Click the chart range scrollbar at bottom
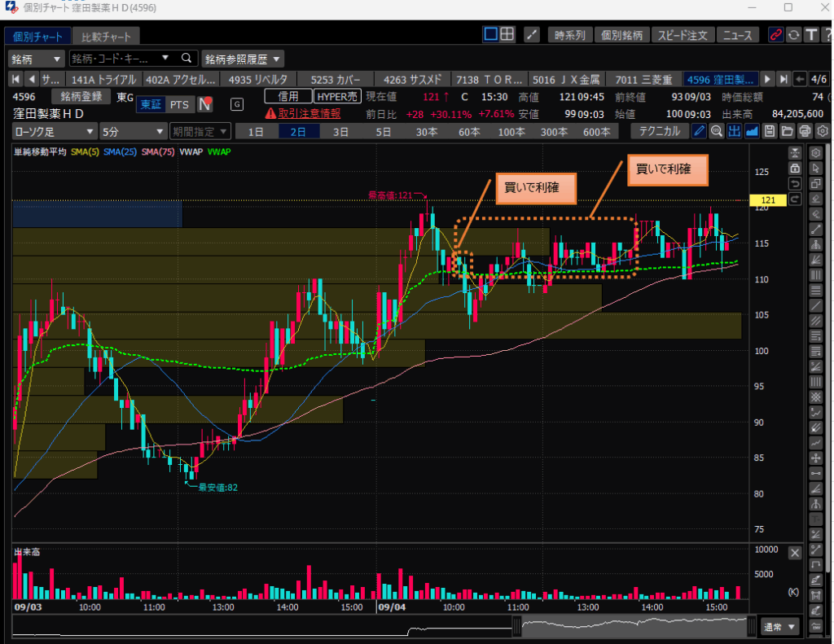This screenshot has width=834, height=644. [634, 627]
